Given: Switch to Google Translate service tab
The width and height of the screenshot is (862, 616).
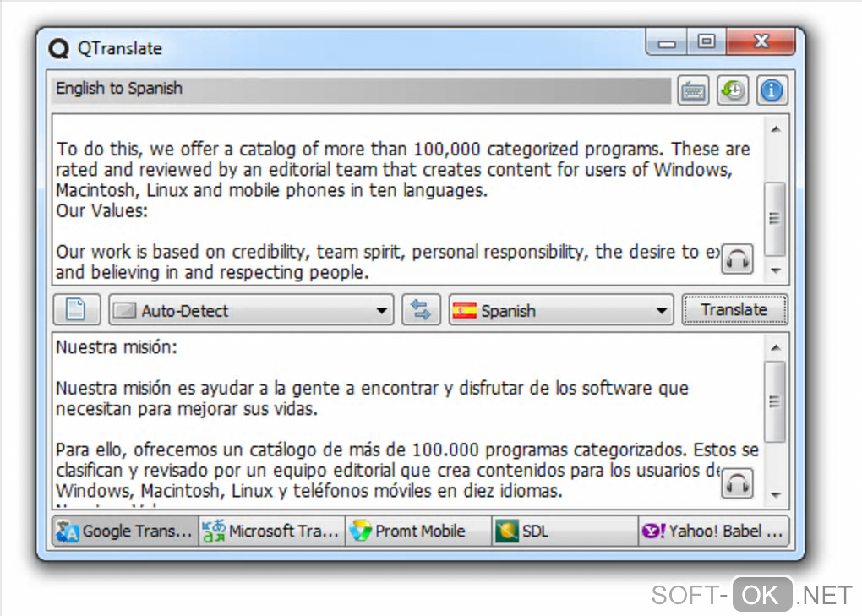Looking at the screenshot, I should click(125, 532).
